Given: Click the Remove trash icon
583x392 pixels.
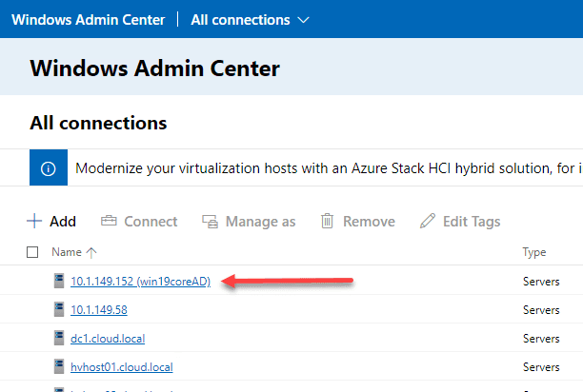Looking at the screenshot, I should (327, 221).
